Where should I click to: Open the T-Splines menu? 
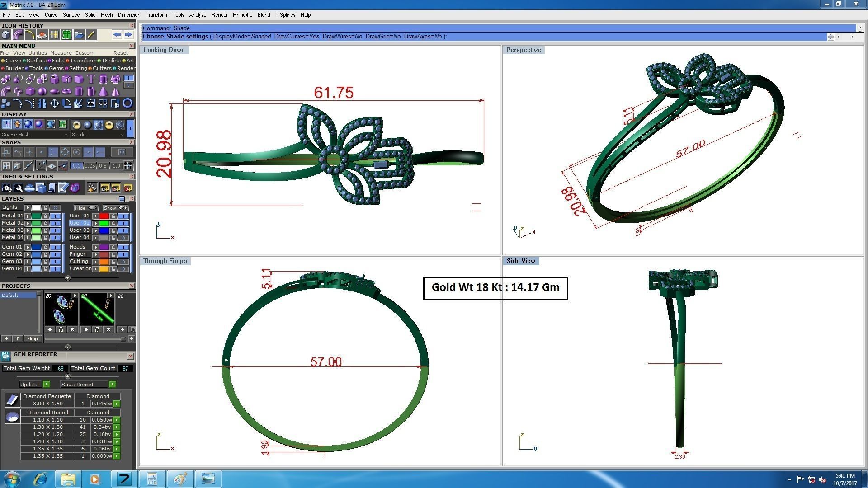tap(285, 15)
